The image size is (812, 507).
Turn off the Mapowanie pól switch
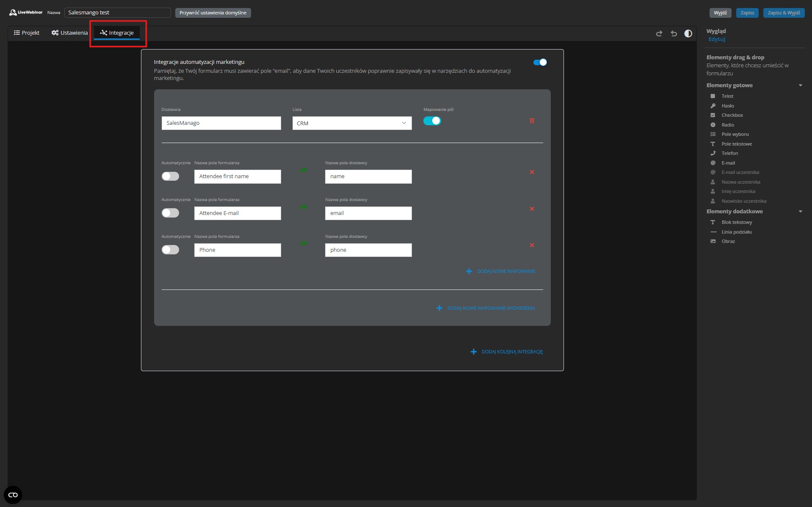click(x=432, y=121)
